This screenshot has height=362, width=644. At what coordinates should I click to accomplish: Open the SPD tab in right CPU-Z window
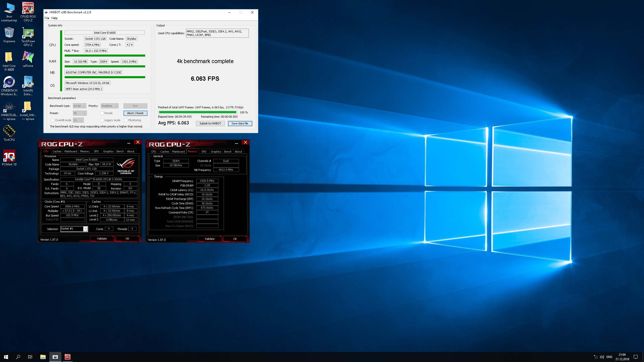tap(204, 152)
